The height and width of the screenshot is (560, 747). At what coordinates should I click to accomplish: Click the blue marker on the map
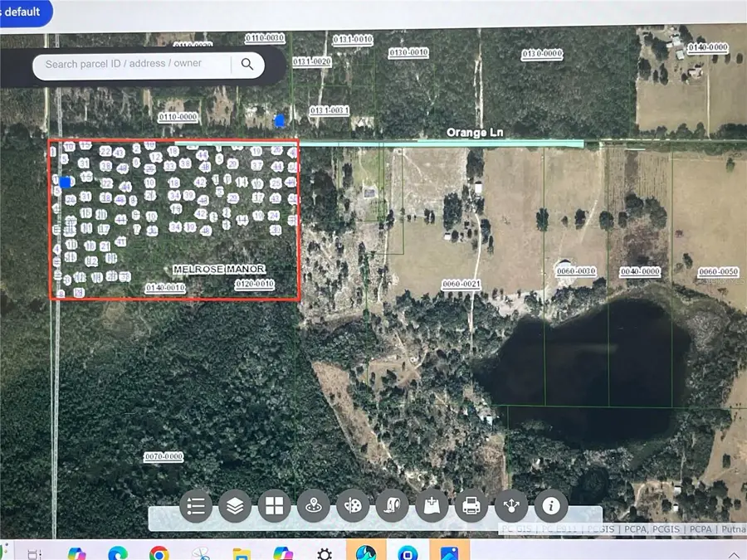point(280,121)
